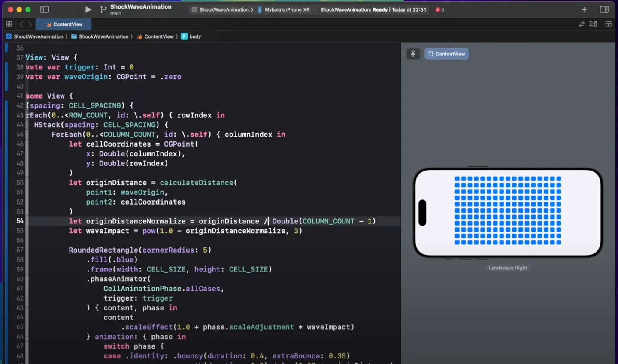Image resolution: width=618 pixels, height=364 pixels.
Task: Open the adjust editor options menu
Action: [594, 24]
